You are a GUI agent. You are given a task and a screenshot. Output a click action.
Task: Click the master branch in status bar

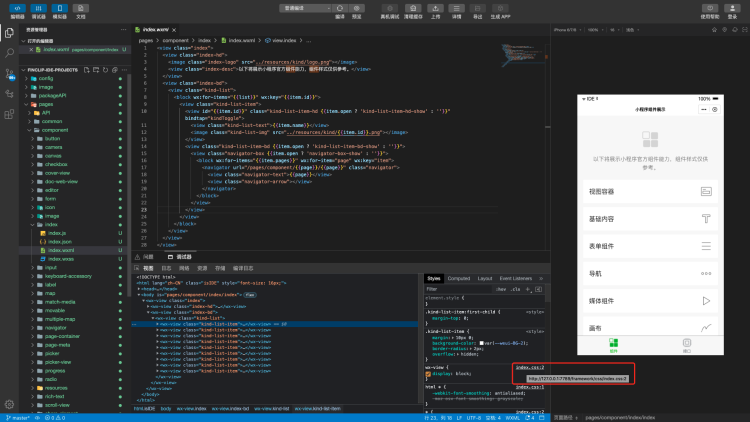[18, 418]
